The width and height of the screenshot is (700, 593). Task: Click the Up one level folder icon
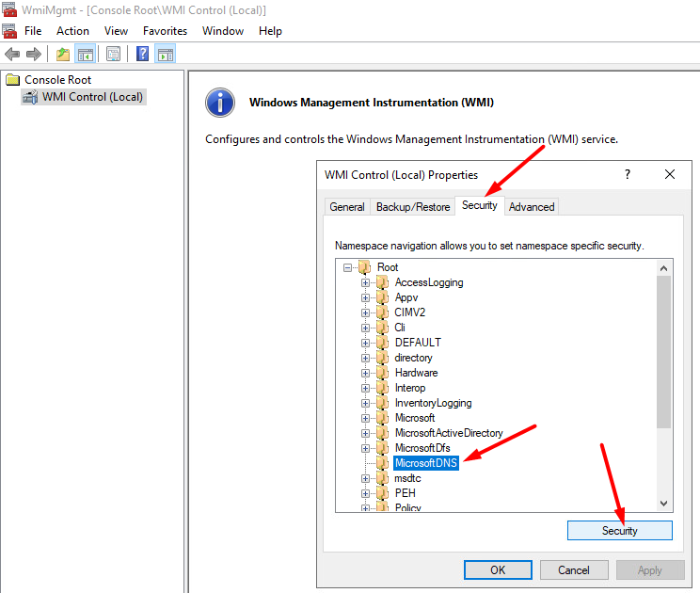coord(63,55)
